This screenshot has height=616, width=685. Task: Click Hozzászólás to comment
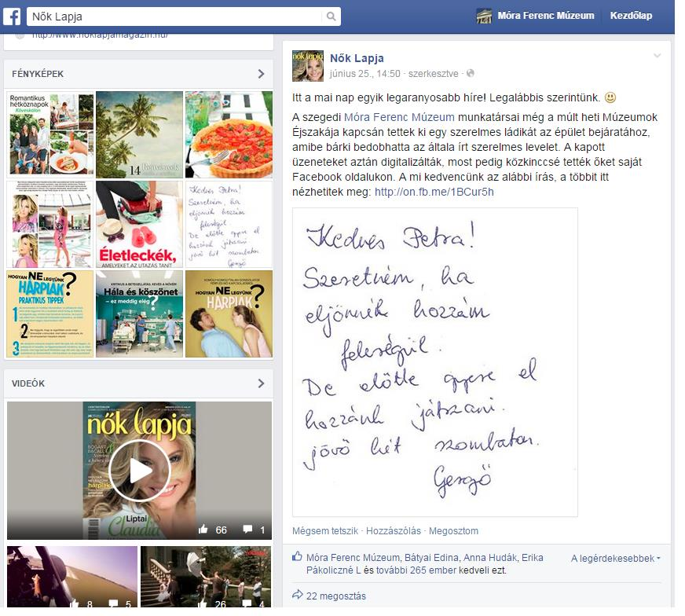point(394,531)
